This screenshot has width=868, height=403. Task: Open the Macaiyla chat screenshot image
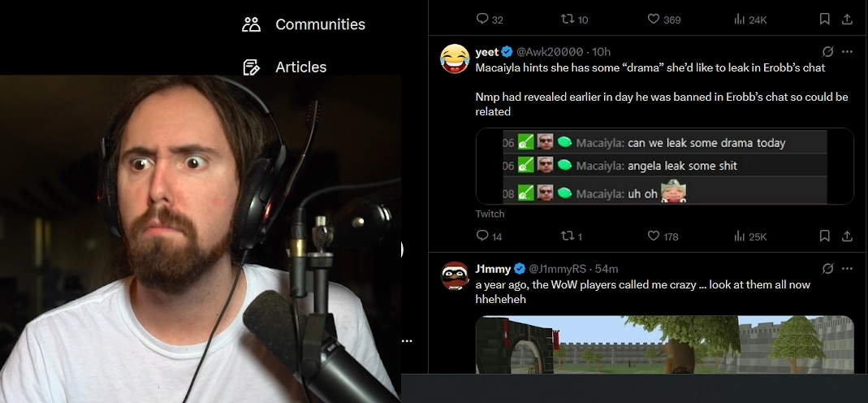pos(665,167)
